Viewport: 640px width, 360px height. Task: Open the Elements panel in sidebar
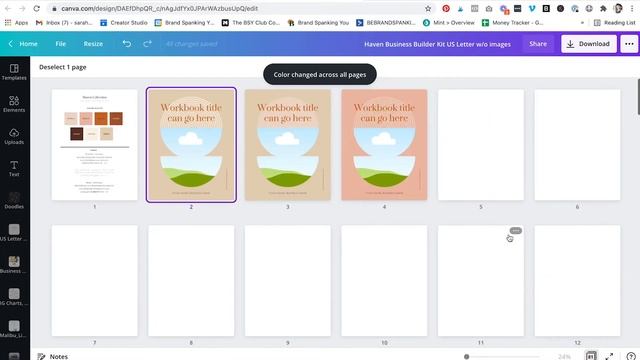click(14, 104)
